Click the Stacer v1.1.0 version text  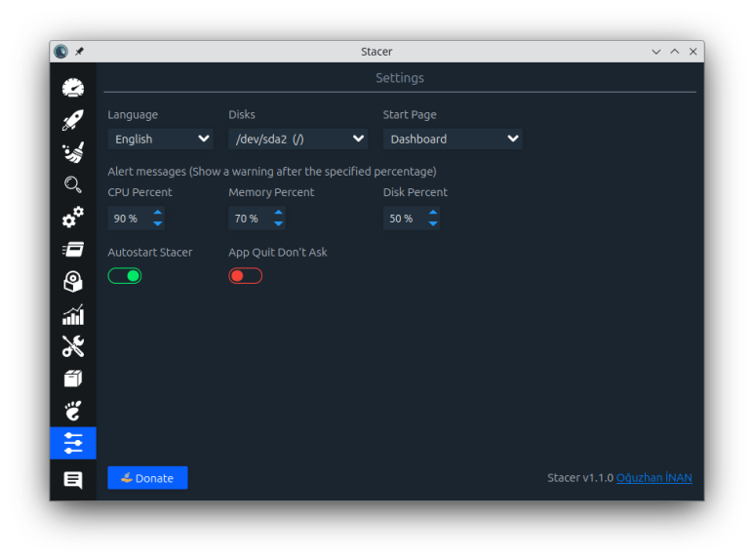[580, 478]
